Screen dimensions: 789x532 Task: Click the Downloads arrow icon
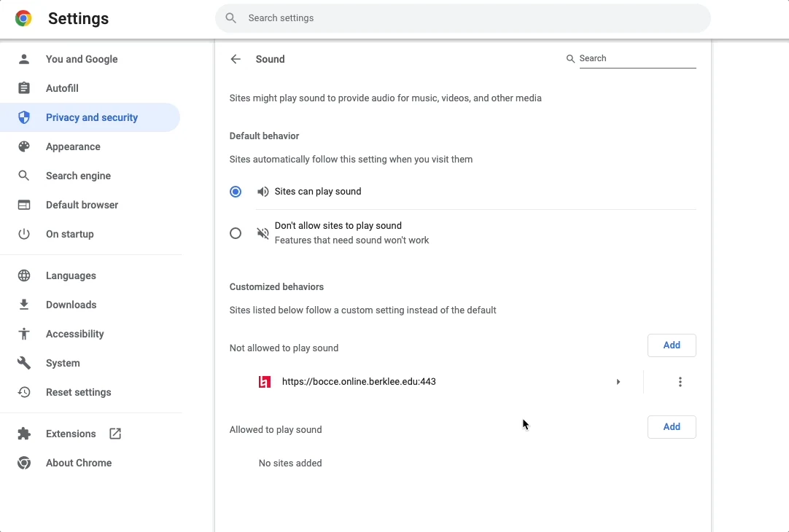point(23,305)
